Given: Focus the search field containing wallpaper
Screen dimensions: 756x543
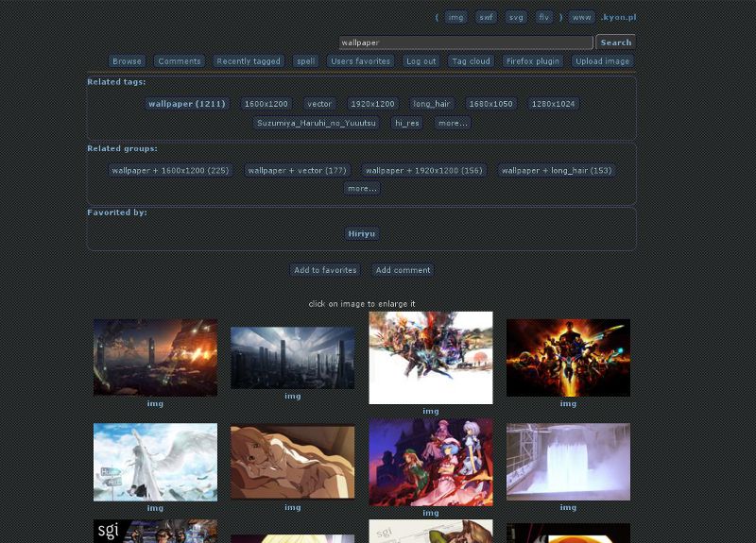Looking at the screenshot, I should [466, 42].
